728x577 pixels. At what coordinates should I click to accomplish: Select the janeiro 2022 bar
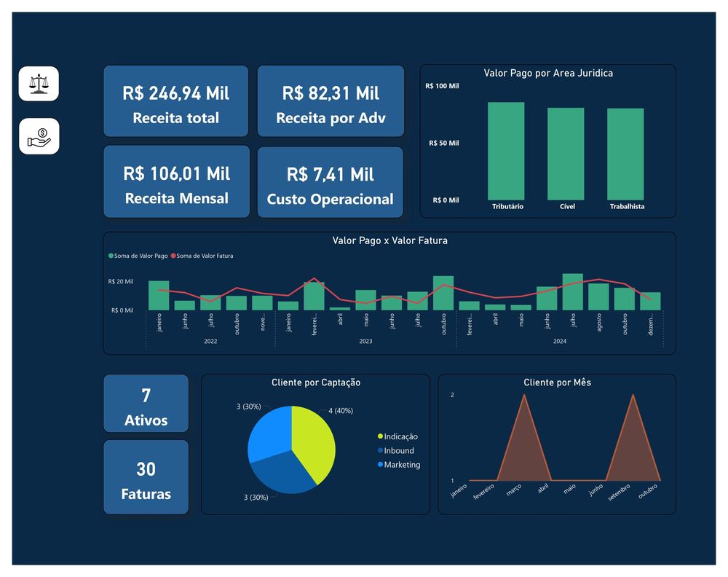(159, 296)
